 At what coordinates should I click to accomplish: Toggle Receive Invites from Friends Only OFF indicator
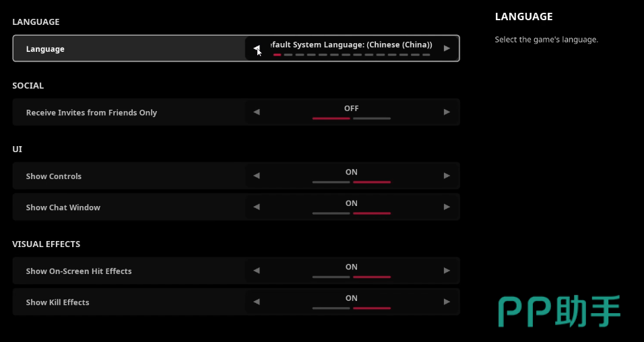tap(352, 108)
